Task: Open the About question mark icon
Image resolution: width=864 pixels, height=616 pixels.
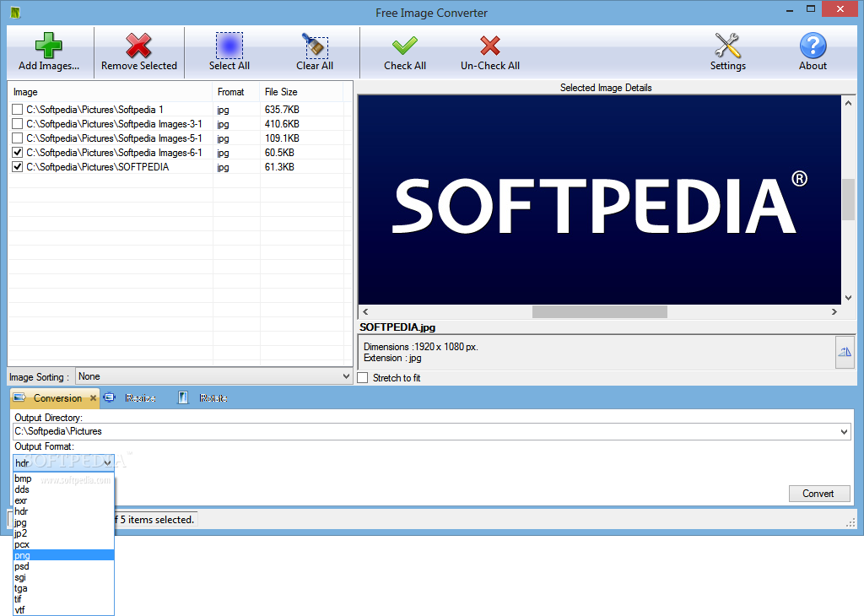Action: (x=813, y=46)
